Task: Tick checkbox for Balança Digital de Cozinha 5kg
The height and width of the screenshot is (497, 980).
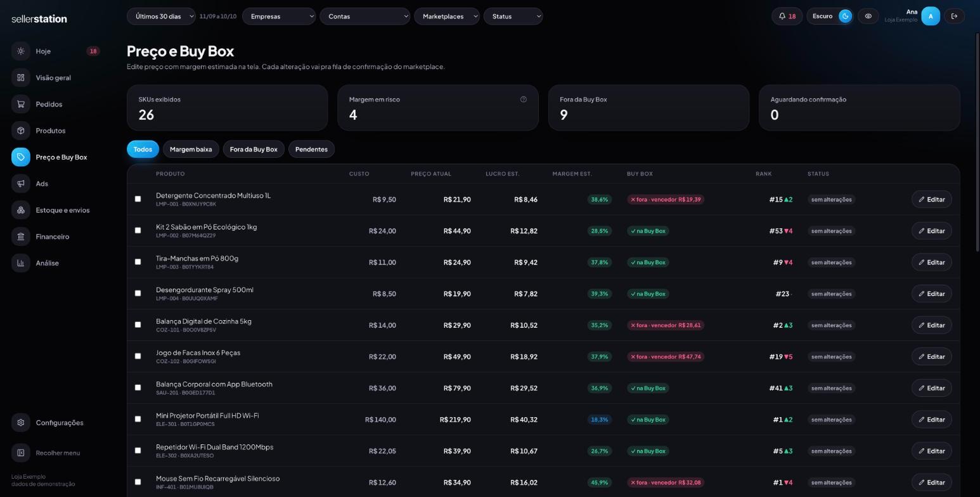Action: click(x=138, y=325)
